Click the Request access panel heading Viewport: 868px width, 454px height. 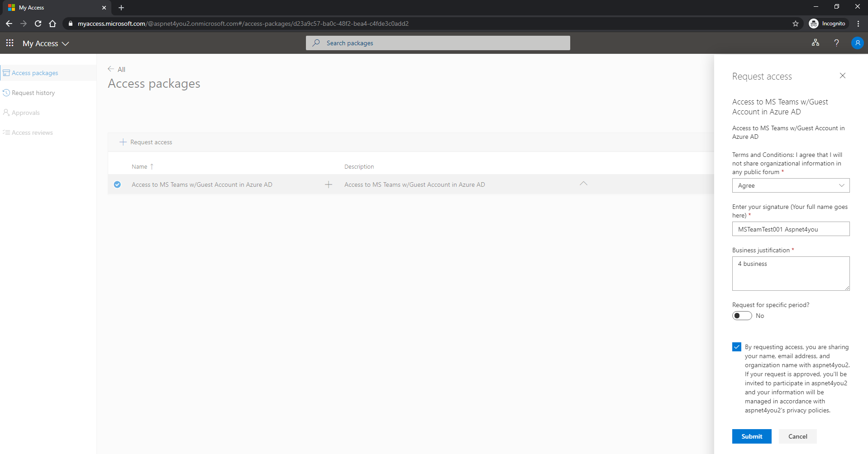762,76
